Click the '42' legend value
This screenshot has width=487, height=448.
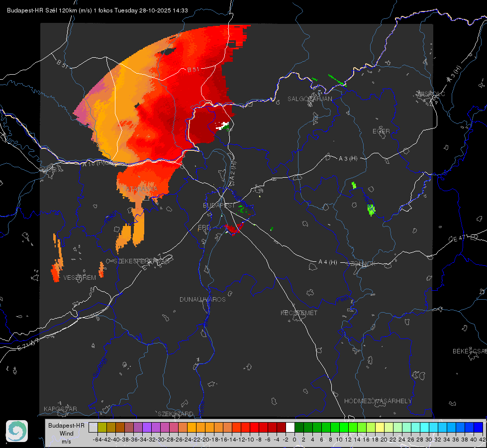[x=483, y=440]
